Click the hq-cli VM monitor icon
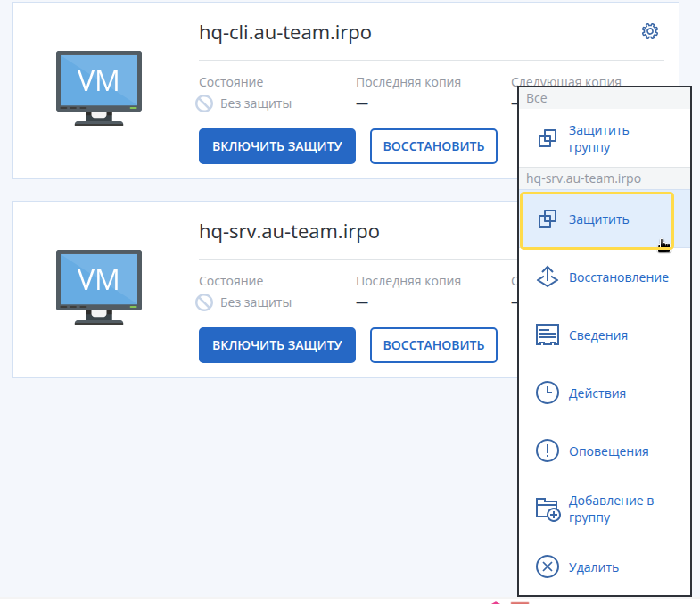Screen dimensions: 700x604 [99, 88]
